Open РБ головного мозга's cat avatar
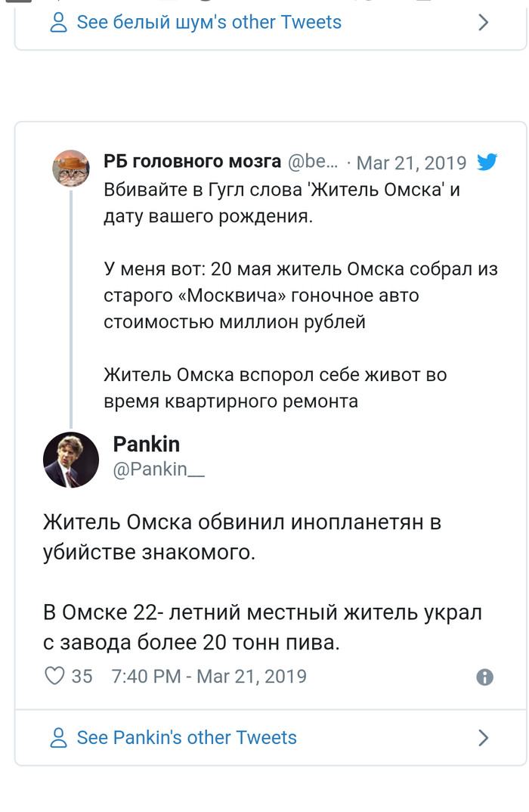 [x=70, y=168]
